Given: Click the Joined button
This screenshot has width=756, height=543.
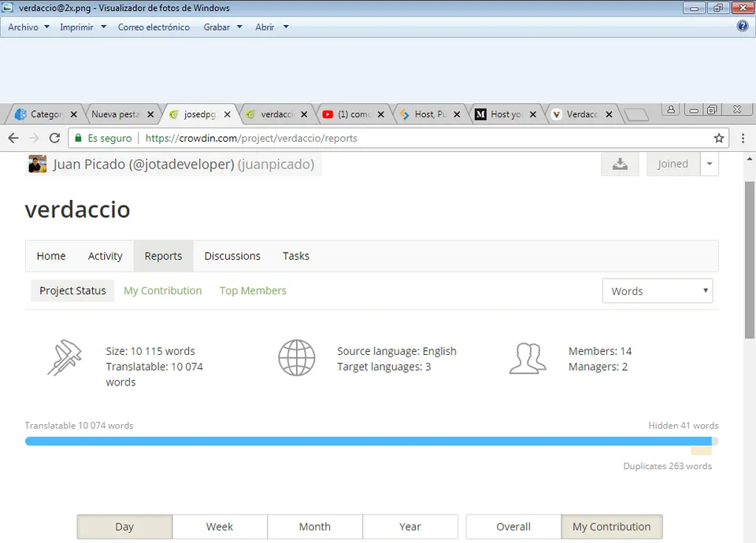Looking at the screenshot, I should 673,164.
